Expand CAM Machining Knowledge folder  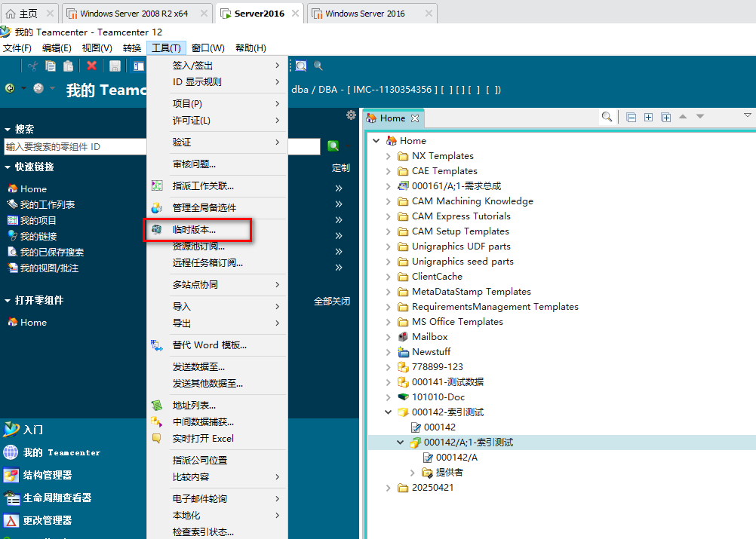point(389,201)
